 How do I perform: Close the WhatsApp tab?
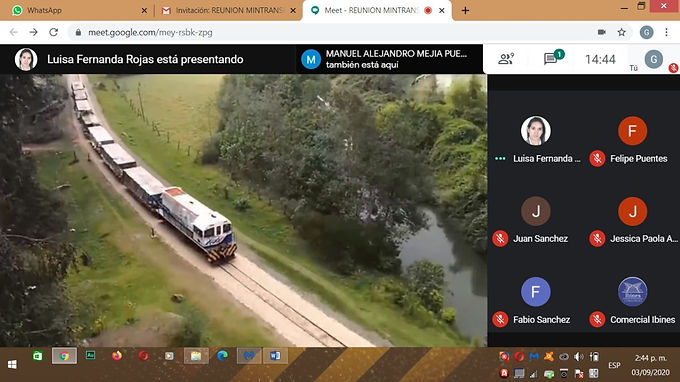[144, 10]
